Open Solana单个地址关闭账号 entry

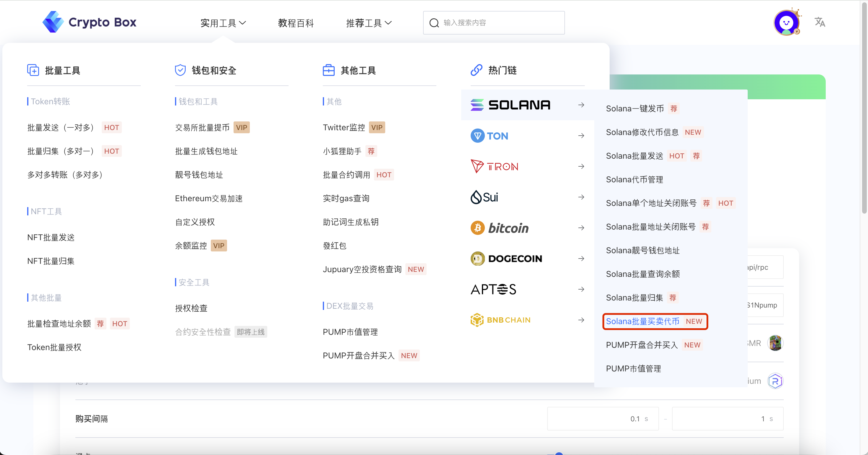click(x=651, y=203)
